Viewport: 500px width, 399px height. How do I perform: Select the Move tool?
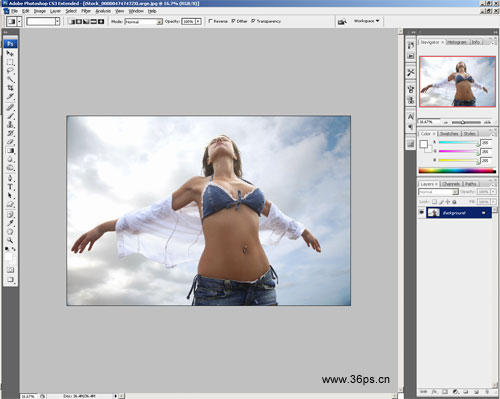pos(10,53)
